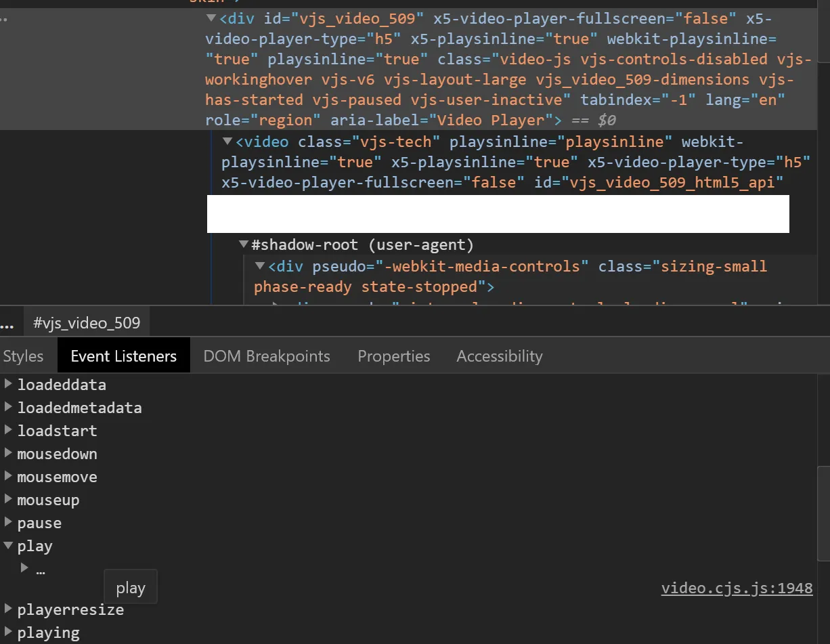Switch to the Styles tab

23,356
